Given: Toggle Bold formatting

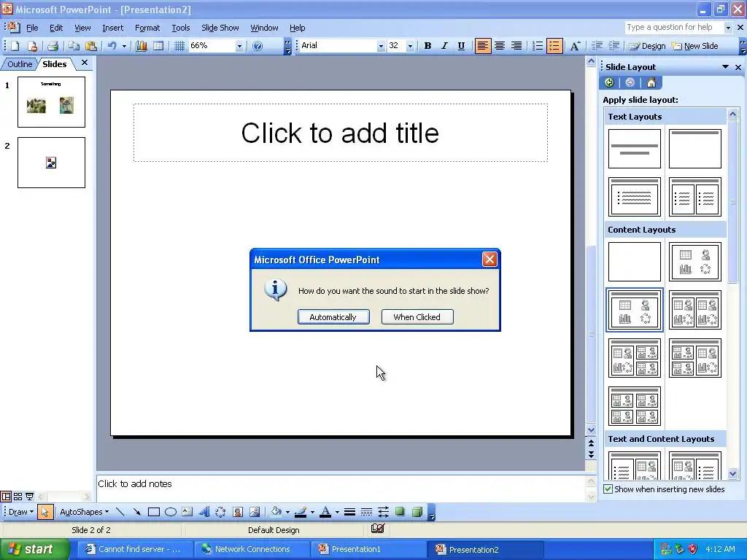Looking at the screenshot, I should coord(427,46).
